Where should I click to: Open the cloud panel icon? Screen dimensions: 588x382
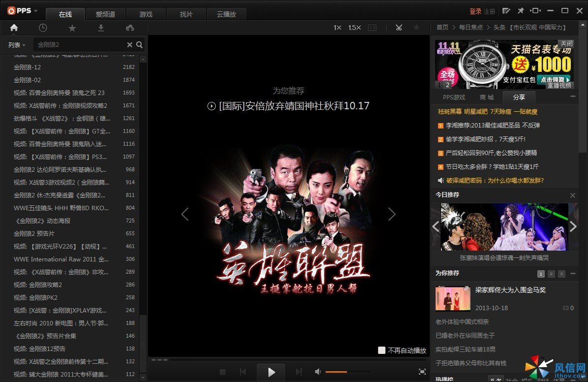130,28
